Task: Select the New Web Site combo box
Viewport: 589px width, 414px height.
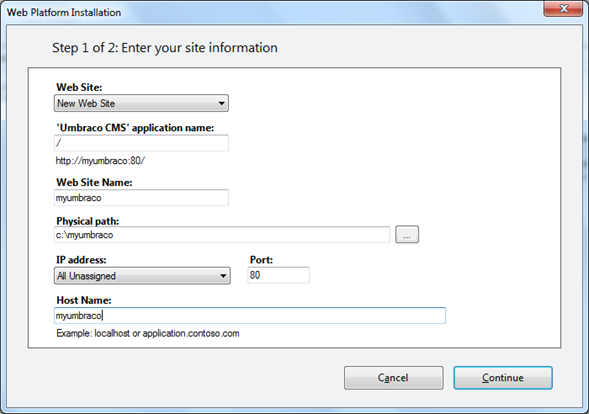Action: (141, 103)
